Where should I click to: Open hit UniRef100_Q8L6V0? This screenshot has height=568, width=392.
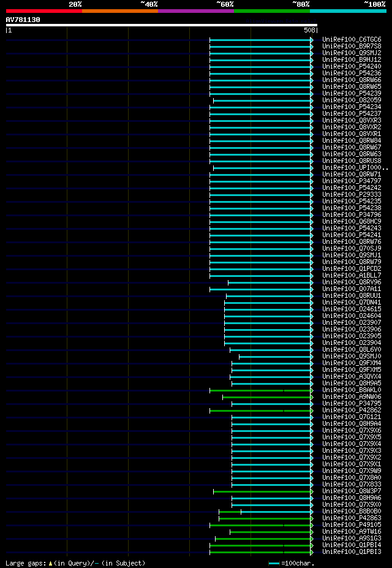[x=352, y=350]
